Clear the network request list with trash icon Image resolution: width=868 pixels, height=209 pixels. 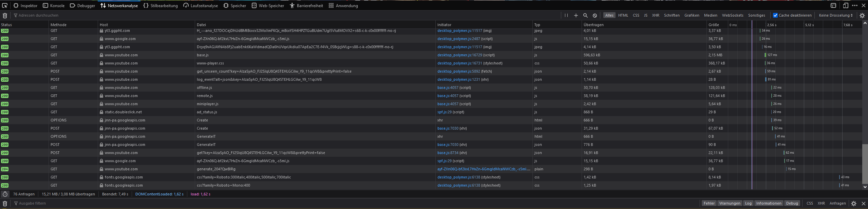5,15
